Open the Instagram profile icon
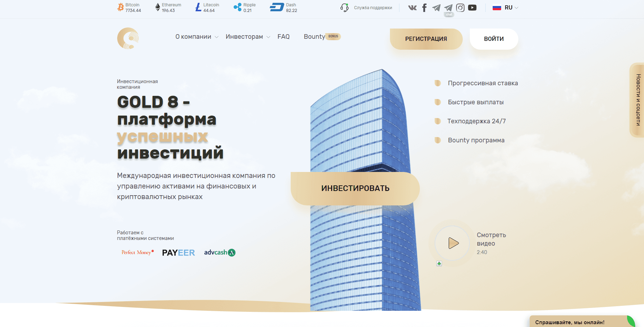 click(x=460, y=8)
